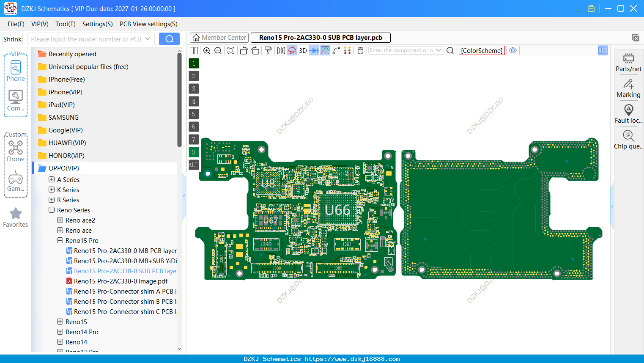Zoom in on the PCB view
This screenshot has height=363, width=644.
tap(207, 51)
